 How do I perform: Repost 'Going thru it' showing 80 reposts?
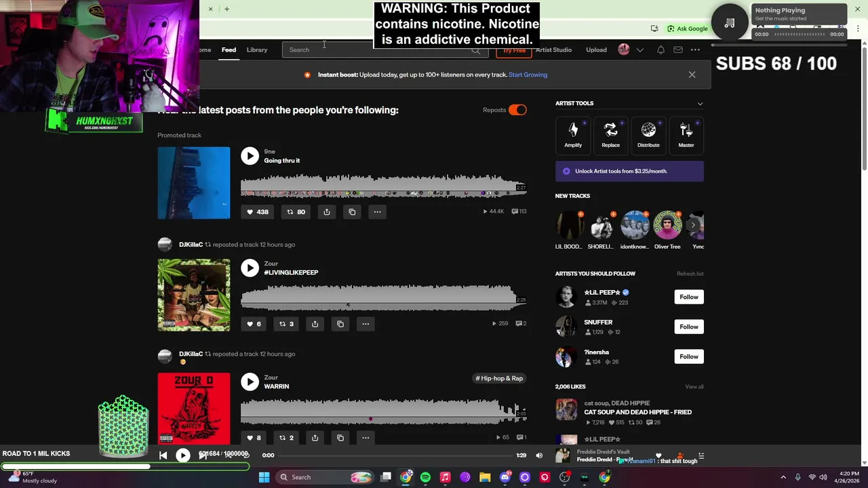click(296, 212)
